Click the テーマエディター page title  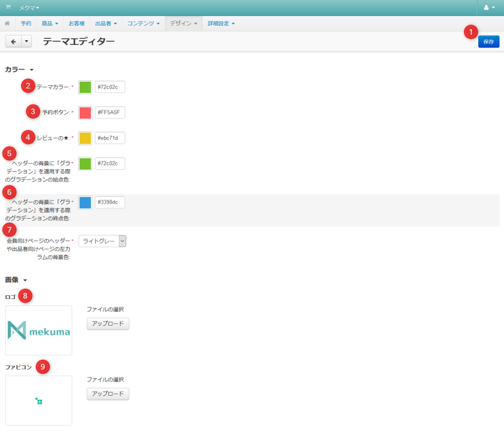[79, 41]
